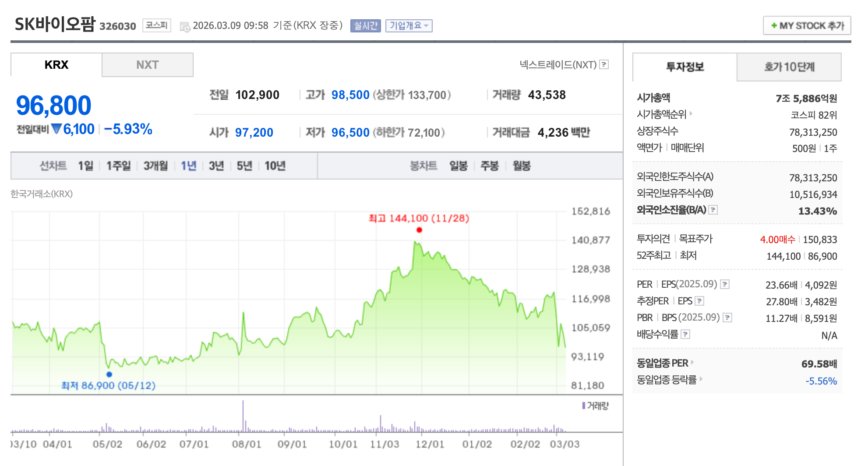Click the help icon next to EPS(2025.09)

pyautogui.click(x=725, y=284)
